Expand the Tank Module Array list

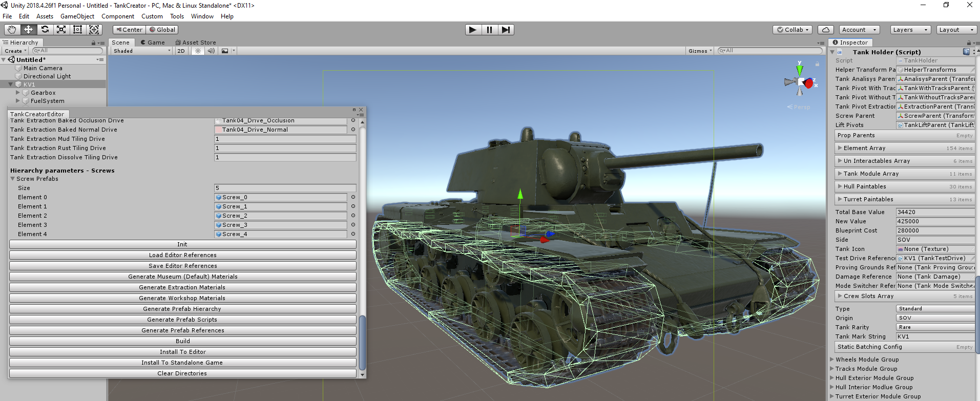[x=840, y=174]
